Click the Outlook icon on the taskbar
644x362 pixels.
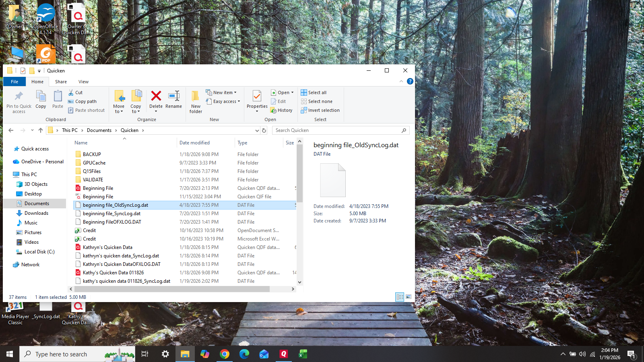pos(264,354)
